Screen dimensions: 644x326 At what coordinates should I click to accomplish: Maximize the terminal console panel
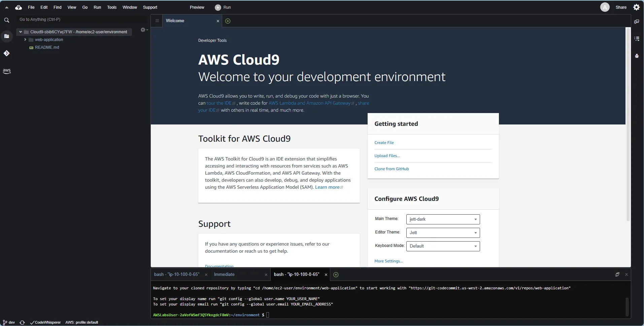tap(617, 275)
